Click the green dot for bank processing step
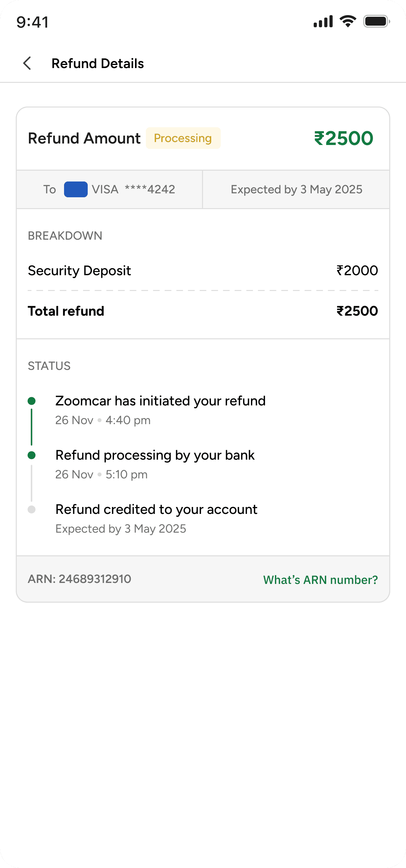 [x=32, y=455]
